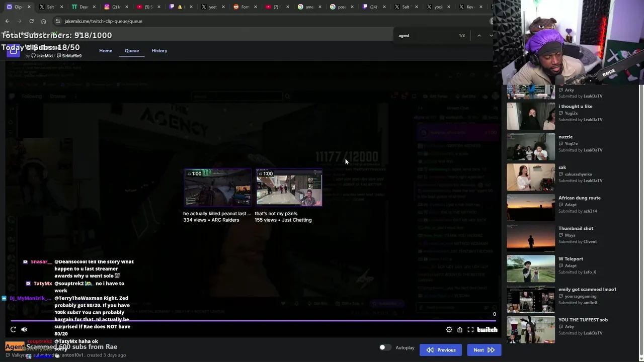Play the 'he actually killed peanut last' clip
This screenshot has height=362, width=644.
pyautogui.click(x=217, y=188)
